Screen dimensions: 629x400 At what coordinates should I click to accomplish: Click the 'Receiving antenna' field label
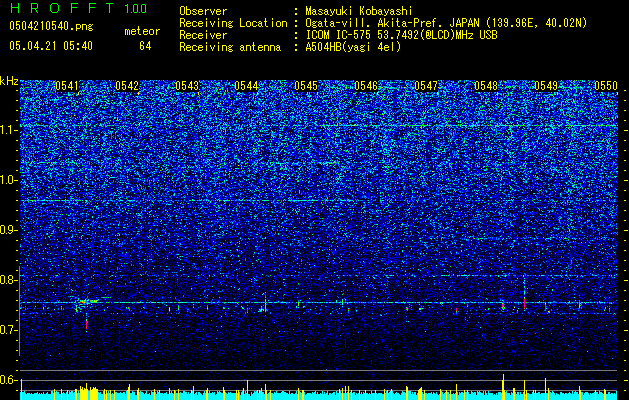click(230, 47)
